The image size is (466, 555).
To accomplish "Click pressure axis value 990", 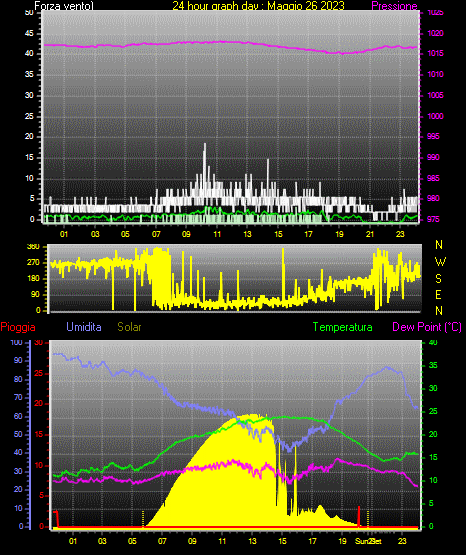I will tap(433, 157).
